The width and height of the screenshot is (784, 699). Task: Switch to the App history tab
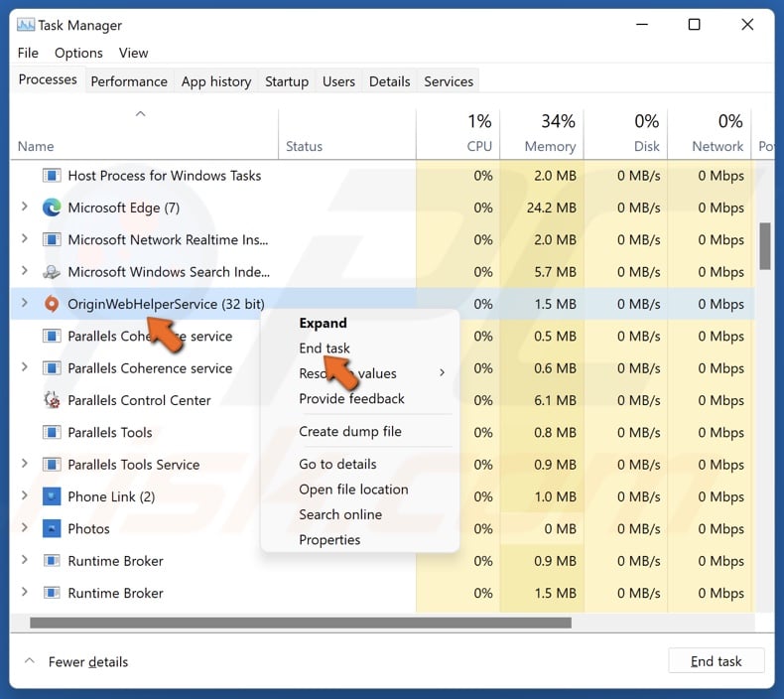point(216,81)
